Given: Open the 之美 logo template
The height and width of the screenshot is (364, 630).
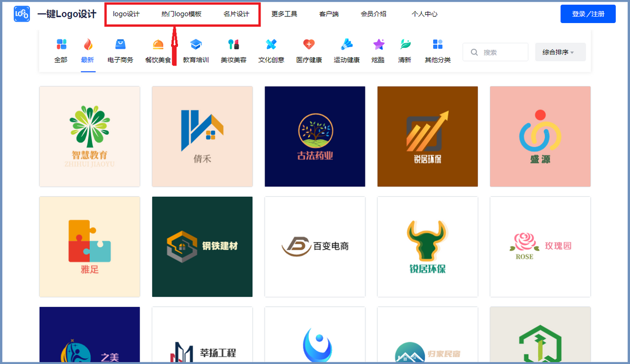Looking at the screenshot, I should coord(90,335).
